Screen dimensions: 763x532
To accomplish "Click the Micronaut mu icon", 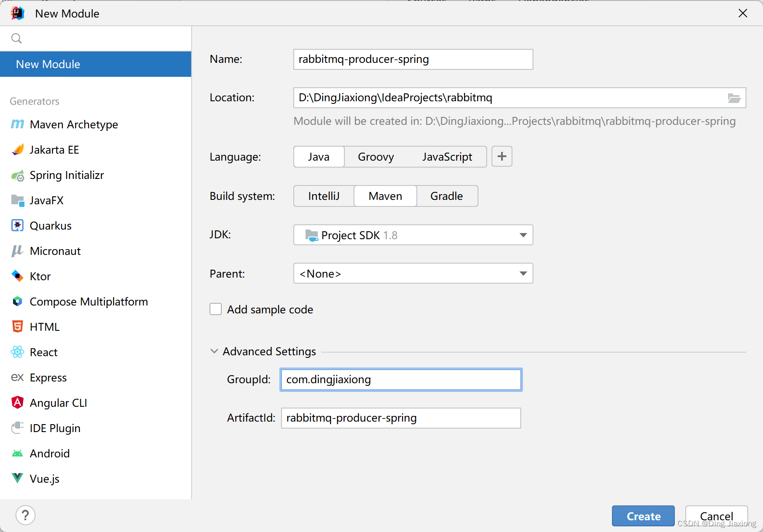I will tap(17, 251).
